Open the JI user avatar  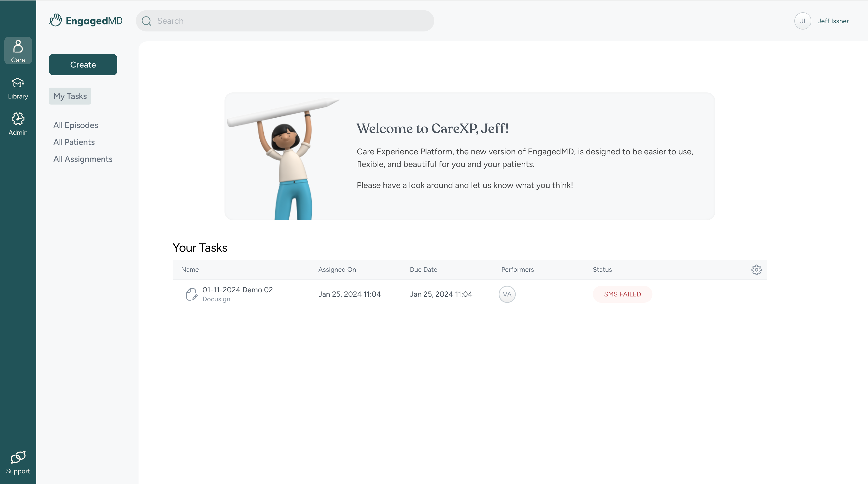[x=803, y=21]
